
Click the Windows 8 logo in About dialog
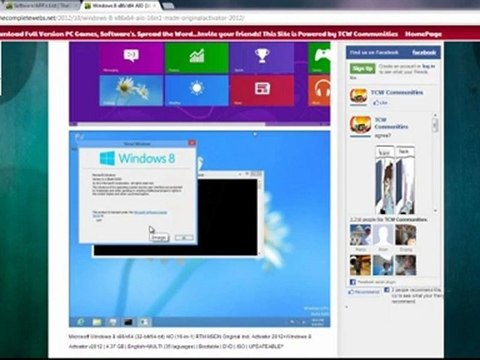coord(137,158)
